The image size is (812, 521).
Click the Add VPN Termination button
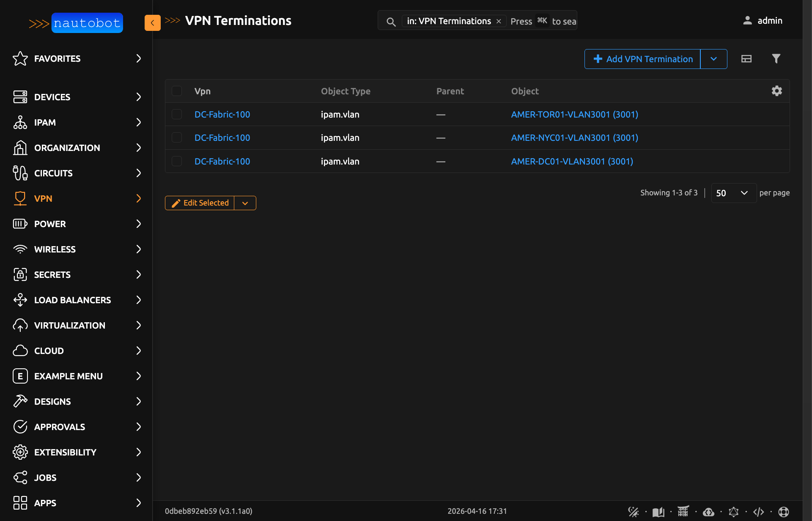pos(642,59)
